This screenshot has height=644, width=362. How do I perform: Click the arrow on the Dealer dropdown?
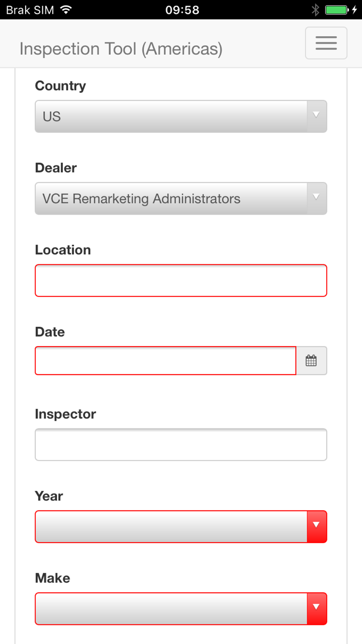click(x=316, y=198)
